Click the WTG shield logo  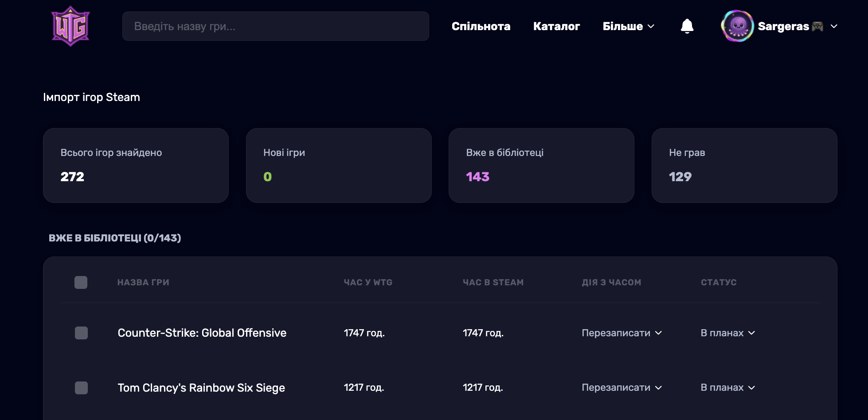(70, 26)
